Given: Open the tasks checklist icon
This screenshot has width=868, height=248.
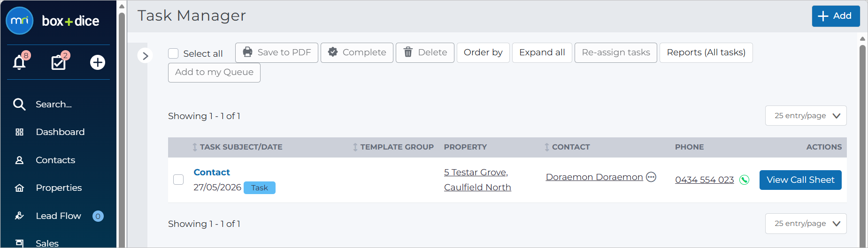Looking at the screenshot, I should [58, 62].
